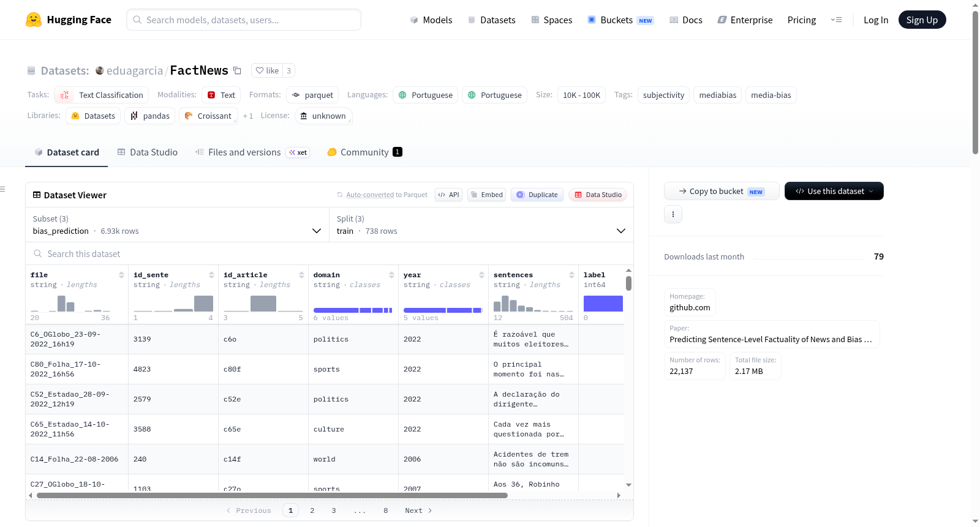Click the horizontal table scrollbar
Screen dimensions: 980x527
click(x=272, y=495)
